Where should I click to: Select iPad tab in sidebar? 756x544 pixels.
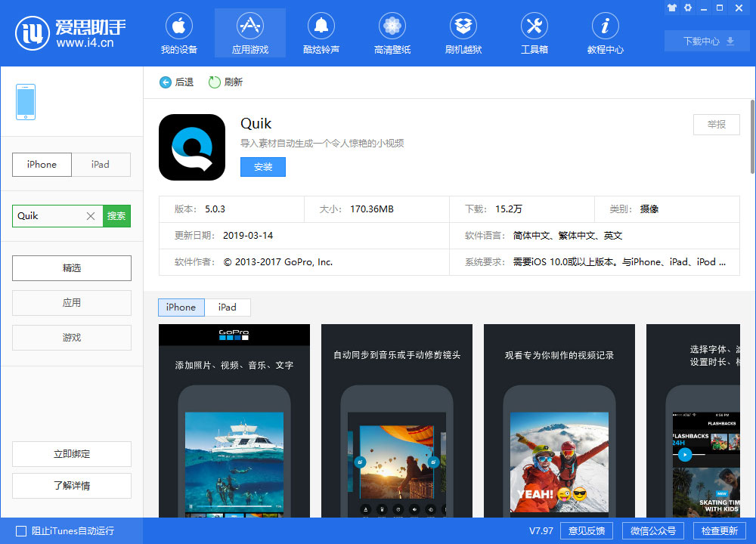click(x=101, y=165)
